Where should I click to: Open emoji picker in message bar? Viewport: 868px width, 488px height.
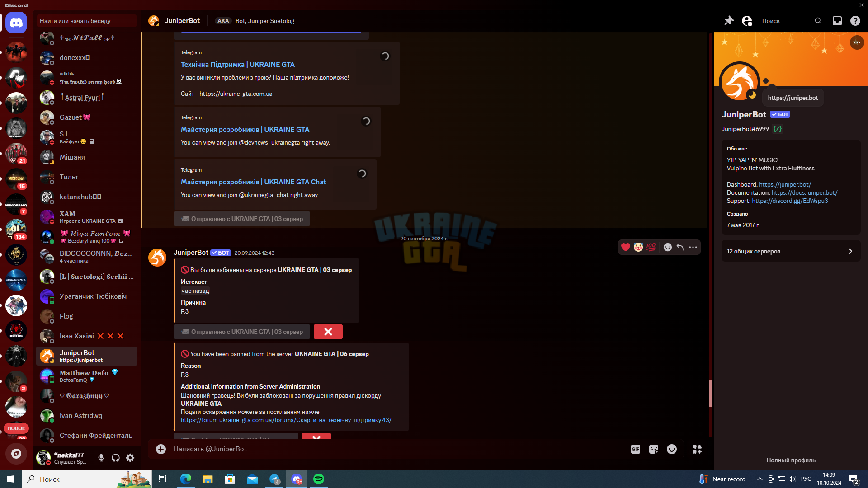pos(672,449)
